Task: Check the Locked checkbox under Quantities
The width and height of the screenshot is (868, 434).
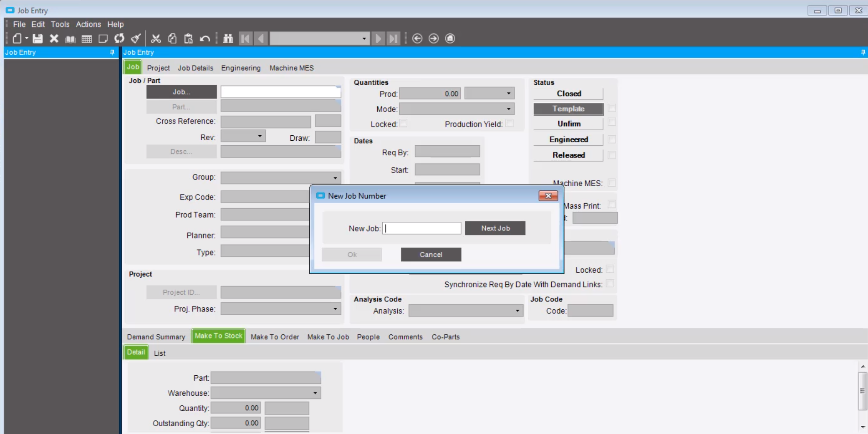Action: [x=404, y=123]
